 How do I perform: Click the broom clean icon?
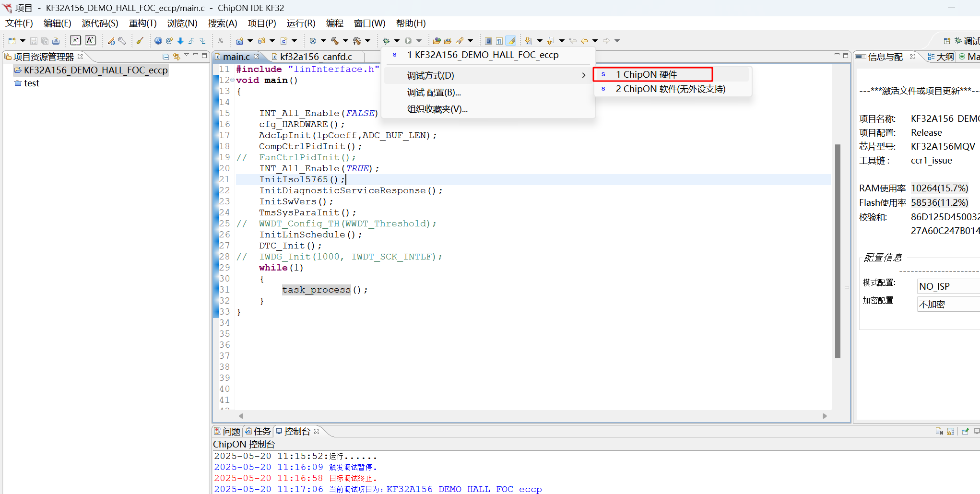click(x=140, y=41)
